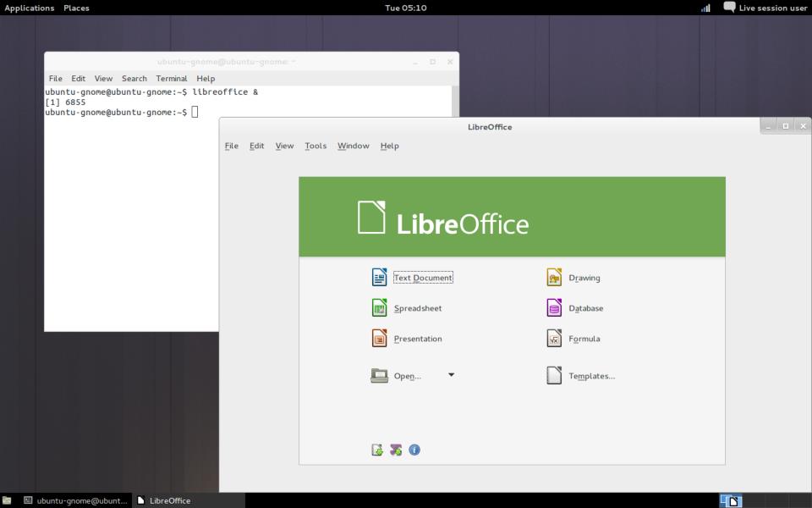Click the network signal icon in top panel
Viewport: 812px width, 508px height.
click(x=705, y=8)
